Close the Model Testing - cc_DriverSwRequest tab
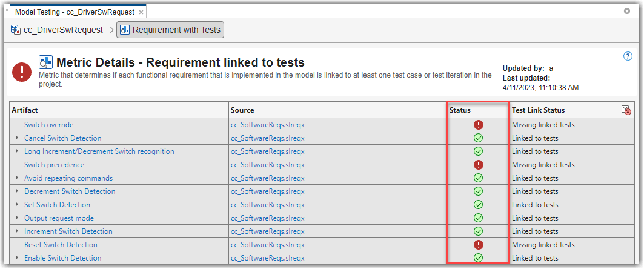The width and height of the screenshot is (644, 269). pyautogui.click(x=141, y=12)
